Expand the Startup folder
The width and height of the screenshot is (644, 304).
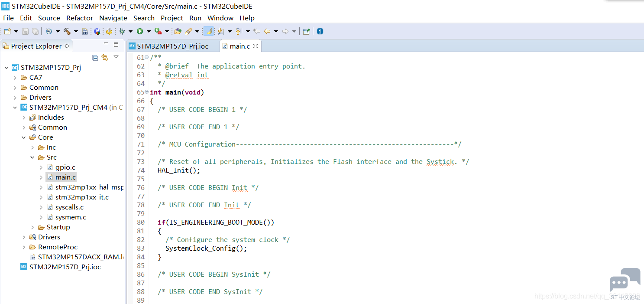32,227
